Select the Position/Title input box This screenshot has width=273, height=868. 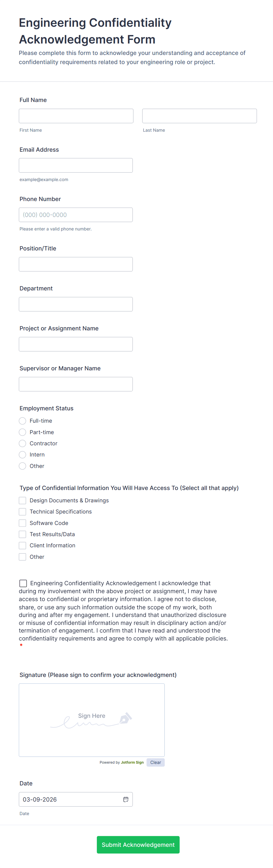76,264
